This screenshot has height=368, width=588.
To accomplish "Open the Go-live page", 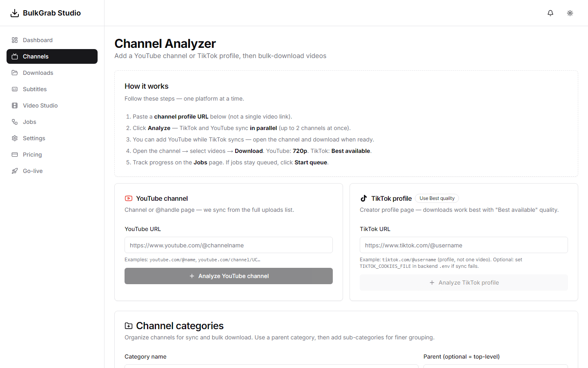I will tap(52, 171).
